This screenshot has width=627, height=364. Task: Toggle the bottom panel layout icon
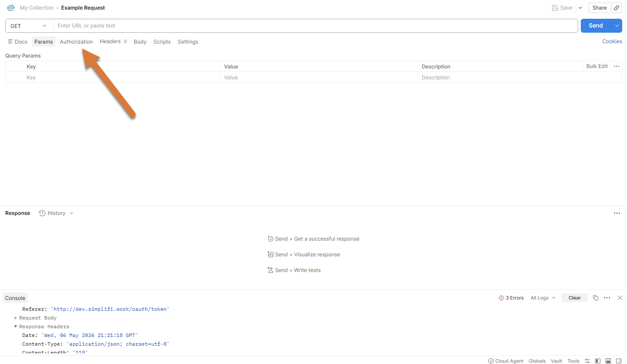[x=608, y=361]
